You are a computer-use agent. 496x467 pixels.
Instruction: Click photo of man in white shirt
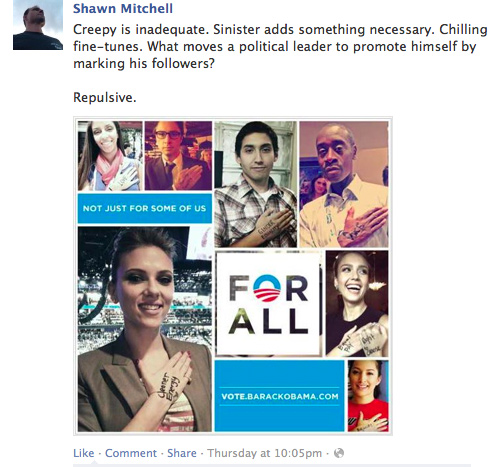point(344,184)
